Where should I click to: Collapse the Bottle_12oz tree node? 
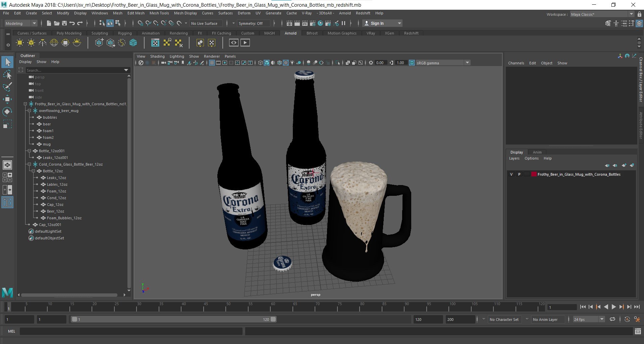point(34,171)
